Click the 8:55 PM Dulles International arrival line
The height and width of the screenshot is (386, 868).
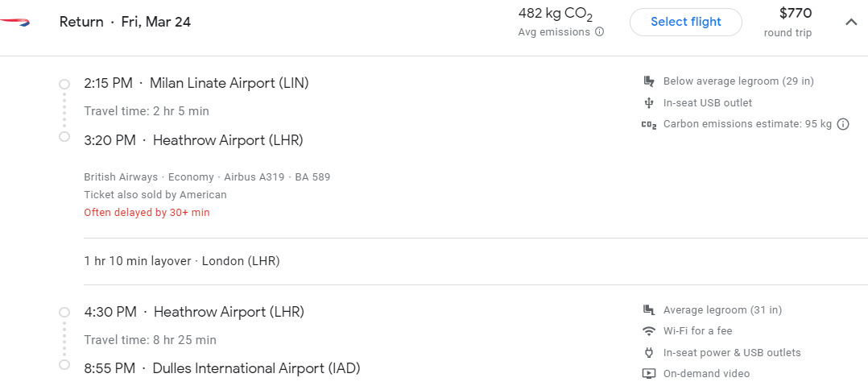coord(221,368)
